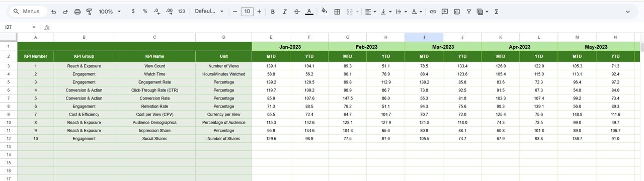Collapse the toolbar with chevron
Viewport: 644px width, 181px height.
coord(627,11)
